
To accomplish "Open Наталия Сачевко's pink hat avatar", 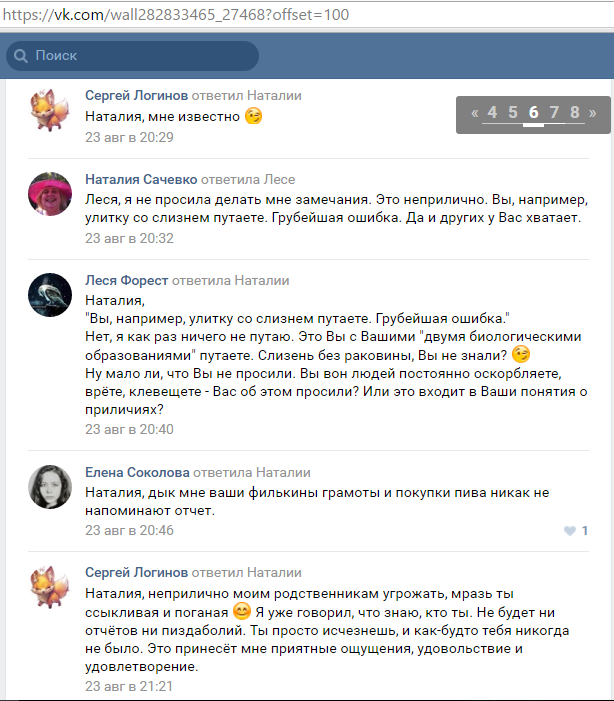I will point(50,194).
